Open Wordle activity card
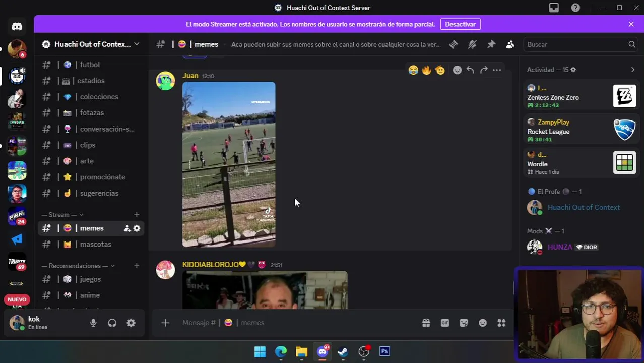The height and width of the screenshot is (363, 644). coord(581,163)
